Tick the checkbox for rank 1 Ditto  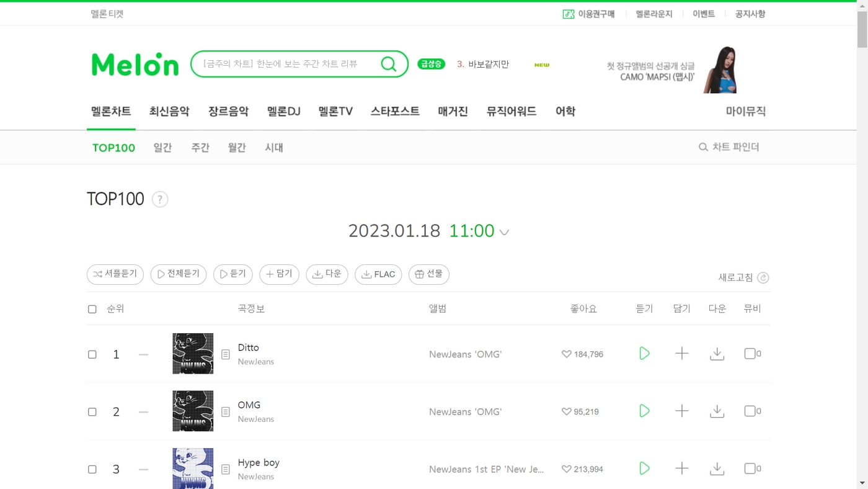[92, 354]
